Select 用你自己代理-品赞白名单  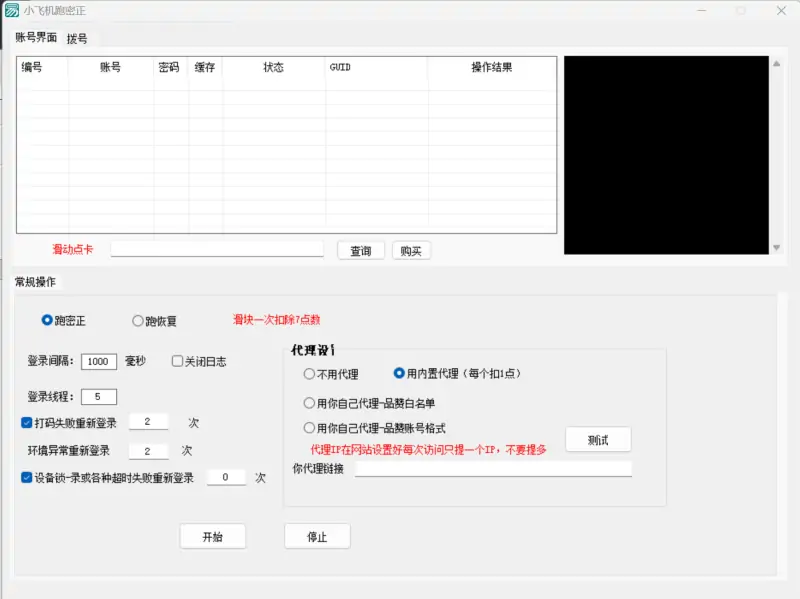tap(309, 403)
